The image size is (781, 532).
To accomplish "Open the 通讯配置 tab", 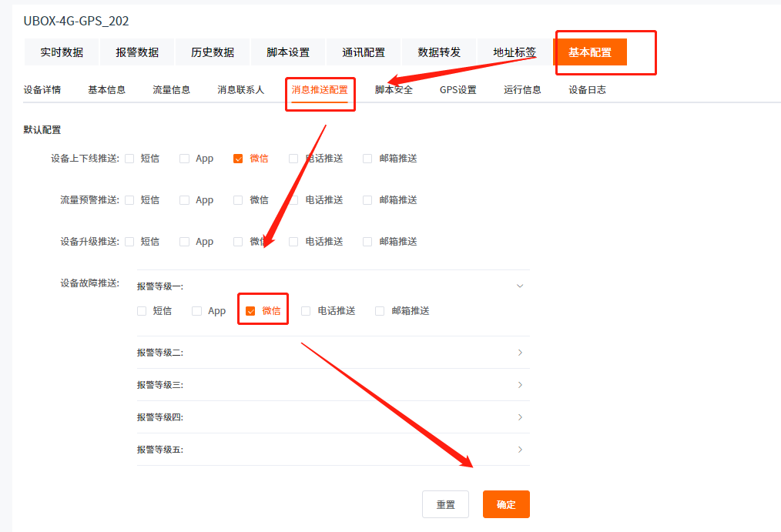I will click(364, 52).
